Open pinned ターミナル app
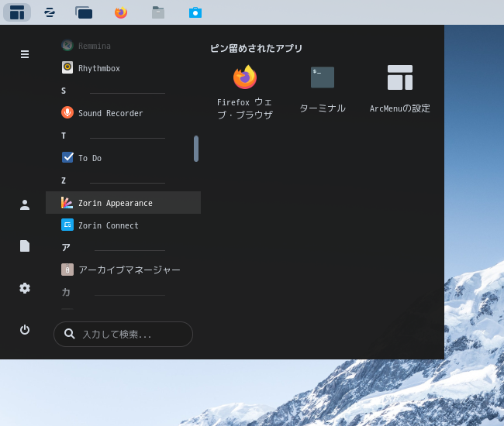 coord(323,89)
